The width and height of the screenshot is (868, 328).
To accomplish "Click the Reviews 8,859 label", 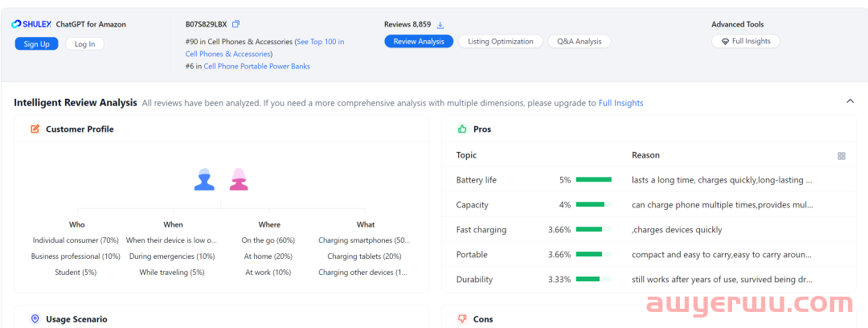I will (x=407, y=24).
